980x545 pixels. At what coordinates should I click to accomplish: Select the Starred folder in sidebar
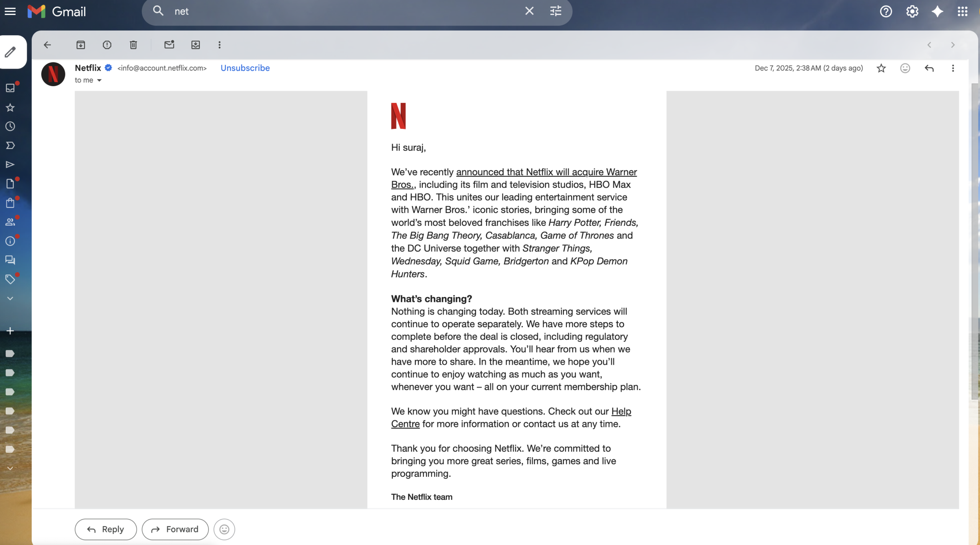click(x=10, y=108)
